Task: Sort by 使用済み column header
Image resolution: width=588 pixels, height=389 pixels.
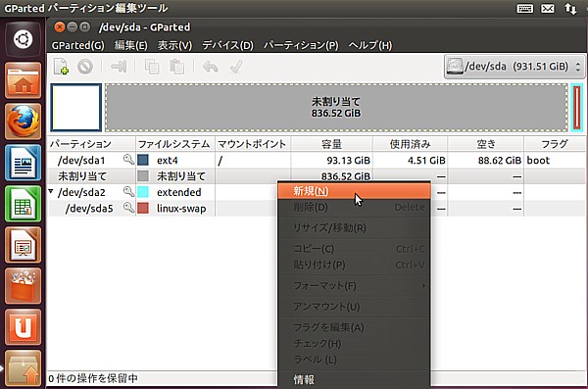Action: click(410, 144)
